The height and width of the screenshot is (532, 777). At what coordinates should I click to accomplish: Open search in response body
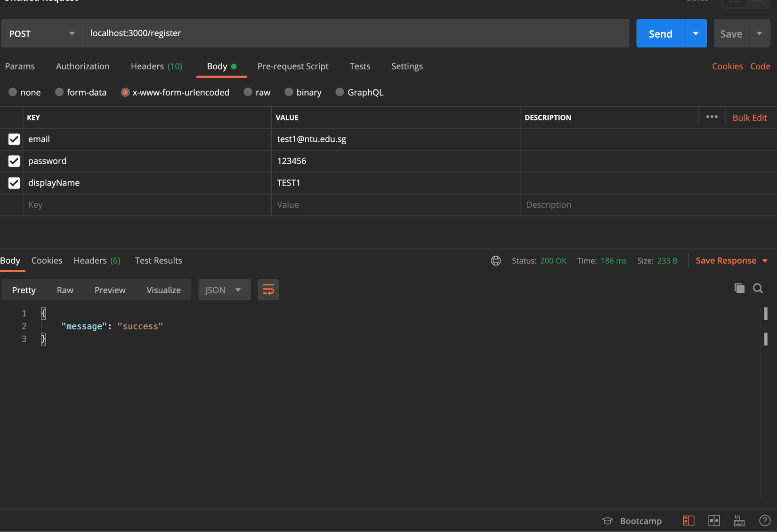tap(758, 288)
